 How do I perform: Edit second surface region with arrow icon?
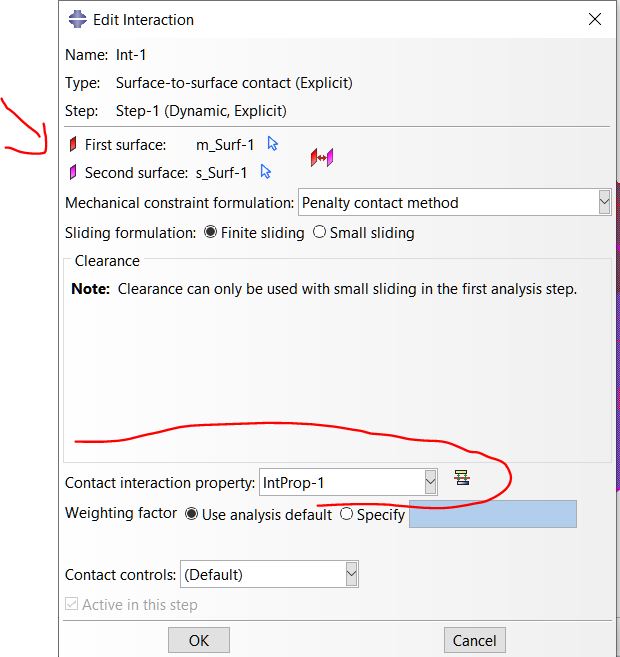tap(266, 172)
